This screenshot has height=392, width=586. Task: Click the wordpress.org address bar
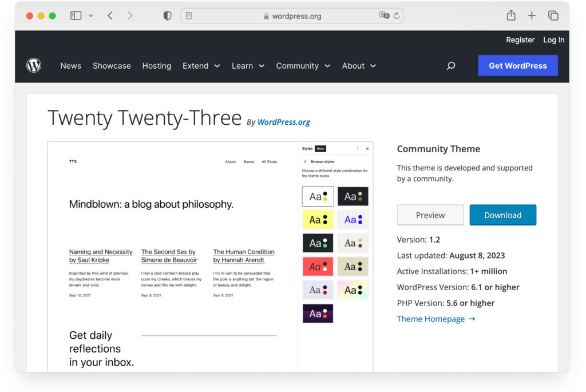[x=292, y=15]
